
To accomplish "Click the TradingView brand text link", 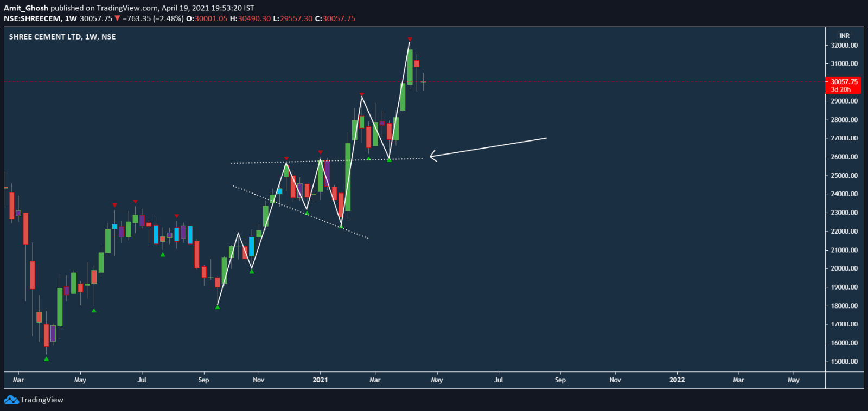I will pyautogui.click(x=42, y=400).
